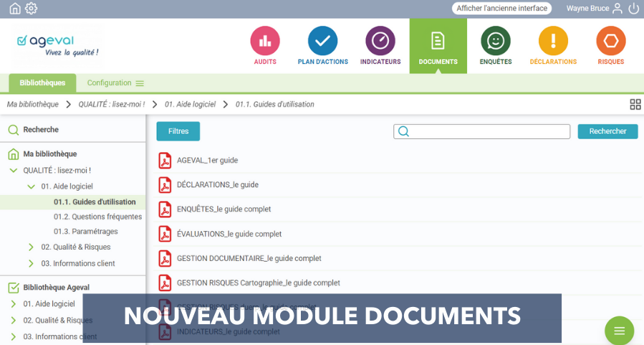Open ENQUÊTES_le guide complet document
Viewport: 644px width, 345px height.
pos(224,209)
